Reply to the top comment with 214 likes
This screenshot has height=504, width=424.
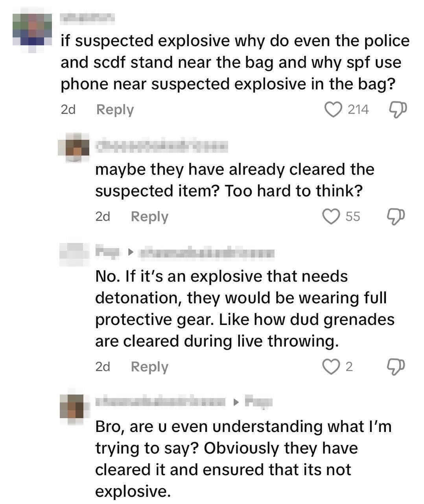tap(115, 109)
